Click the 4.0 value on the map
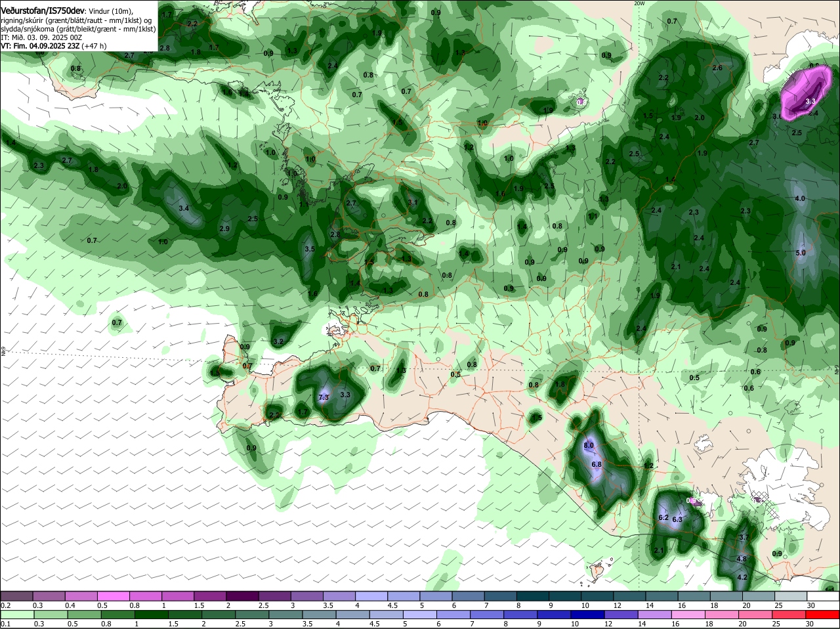 pos(800,198)
